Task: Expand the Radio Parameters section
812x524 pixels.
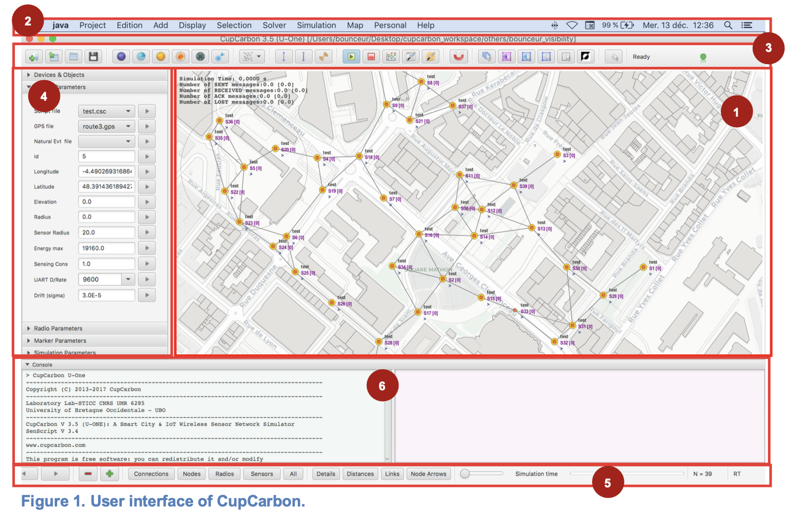Action: pyautogui.click(x=58, y=328)
